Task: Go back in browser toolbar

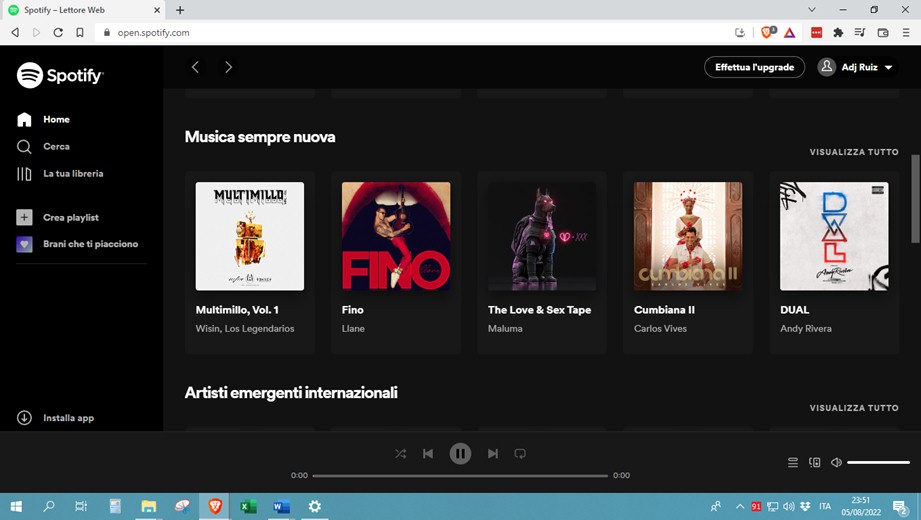Action: click(x=15, y=33)
